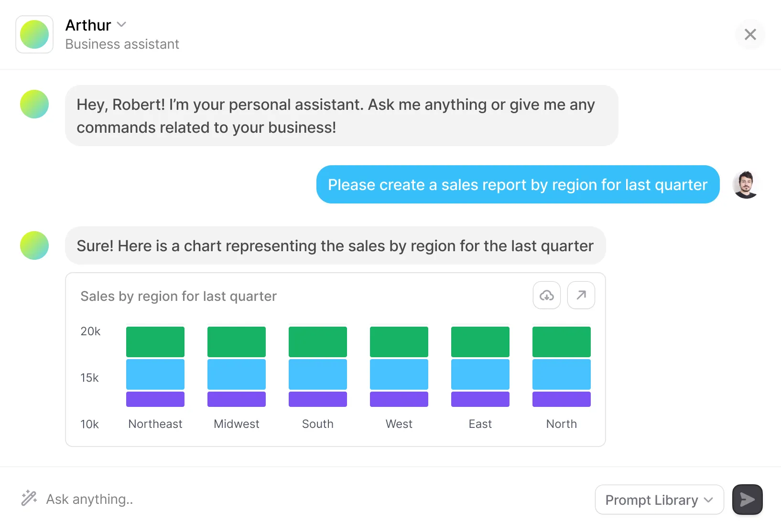Screen dimensions: 781x532
Task: Click assistant avatar beside chart reply
Action: coord(34,245)
